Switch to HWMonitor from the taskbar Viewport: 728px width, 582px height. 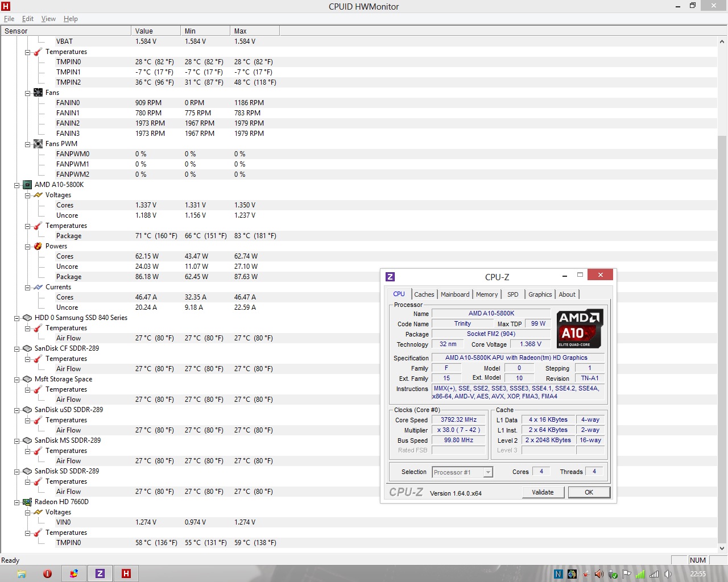click(126, 573)
